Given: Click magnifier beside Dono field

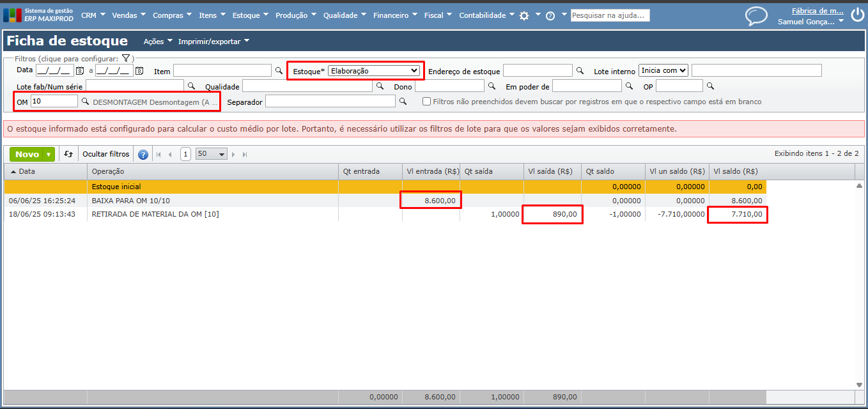Looking at the screenshot, I should tap(492, 86).
